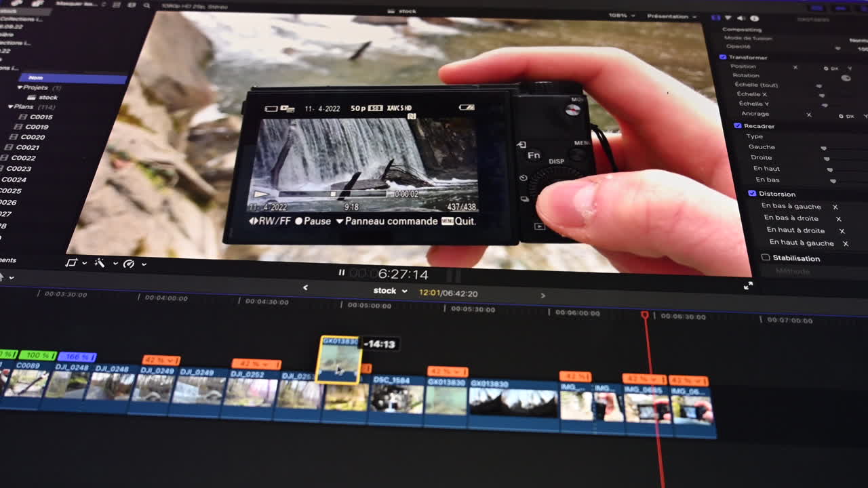Enable the Stabilisation checkbox in the inspector
Image resolution: width=868 pixels, height=488 pixels.
tap(766, 258)
